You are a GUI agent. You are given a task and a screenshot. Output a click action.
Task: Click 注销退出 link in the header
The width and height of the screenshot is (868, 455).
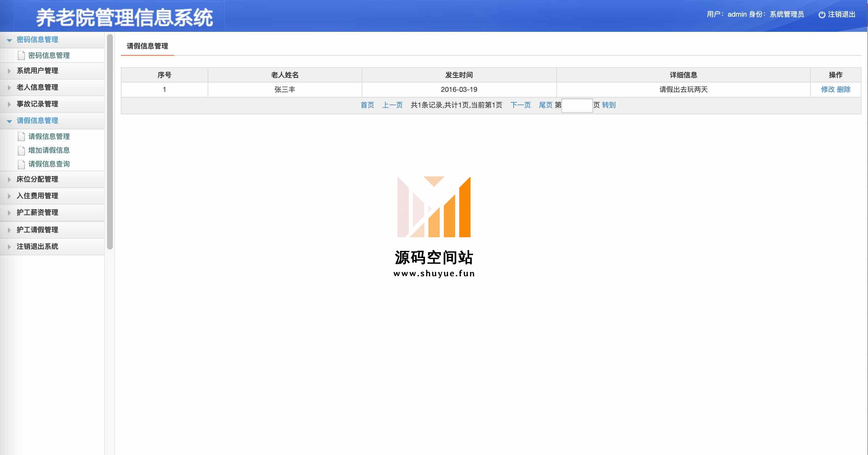click(x=842, y=14)
